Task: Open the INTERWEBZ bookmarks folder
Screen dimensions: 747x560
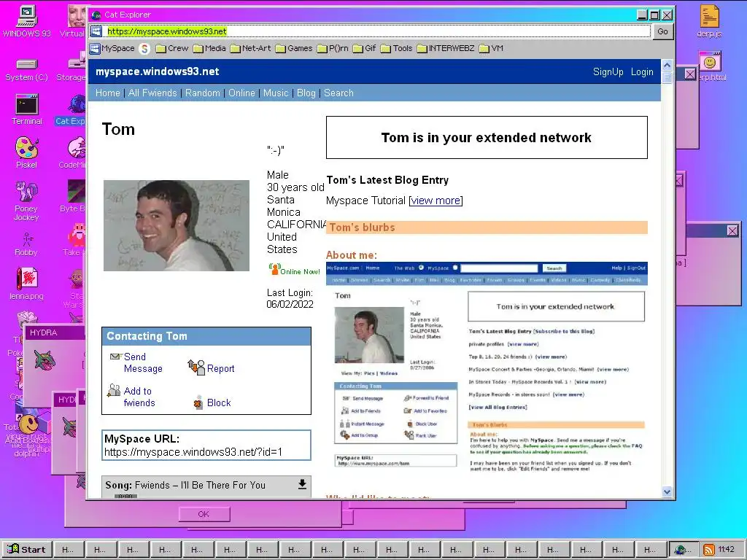Action: click(x=446, y=48)
